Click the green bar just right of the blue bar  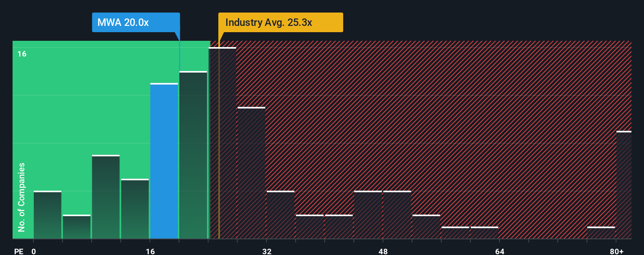[193, 155]
